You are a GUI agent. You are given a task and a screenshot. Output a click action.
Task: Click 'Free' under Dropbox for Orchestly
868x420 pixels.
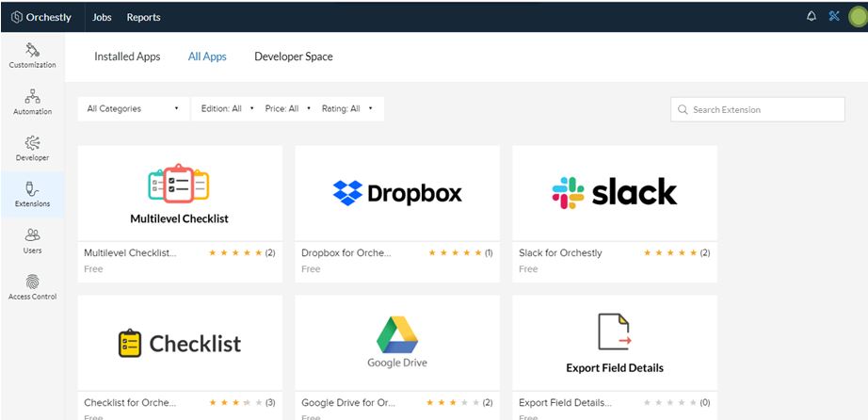(x=311, y=268)
